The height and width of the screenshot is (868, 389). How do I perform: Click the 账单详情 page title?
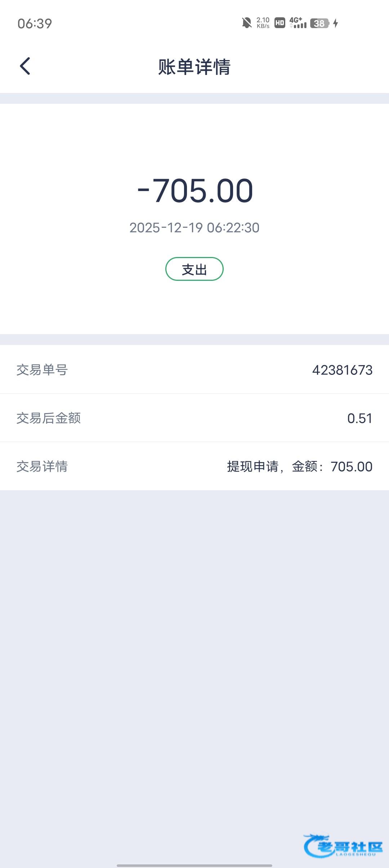click(x=194, y=67)
